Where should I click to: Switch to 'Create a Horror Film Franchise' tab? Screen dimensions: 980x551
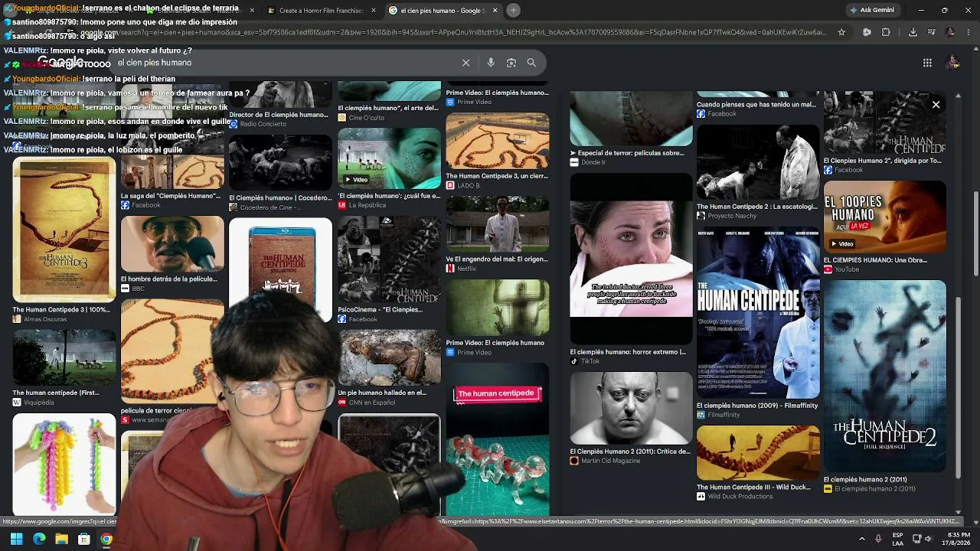coord(322,11)
